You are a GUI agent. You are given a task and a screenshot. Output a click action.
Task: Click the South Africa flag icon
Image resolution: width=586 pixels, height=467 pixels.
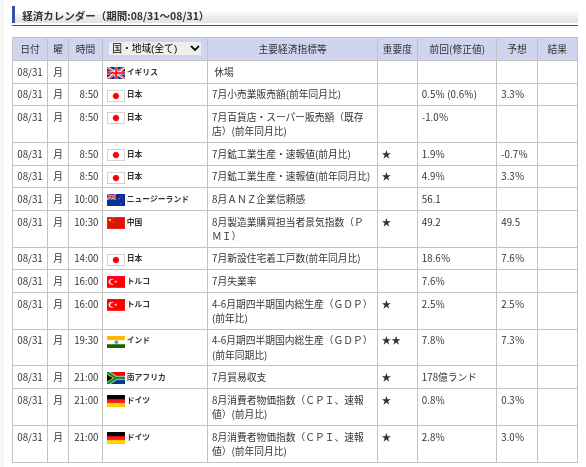tap(116, 378)
